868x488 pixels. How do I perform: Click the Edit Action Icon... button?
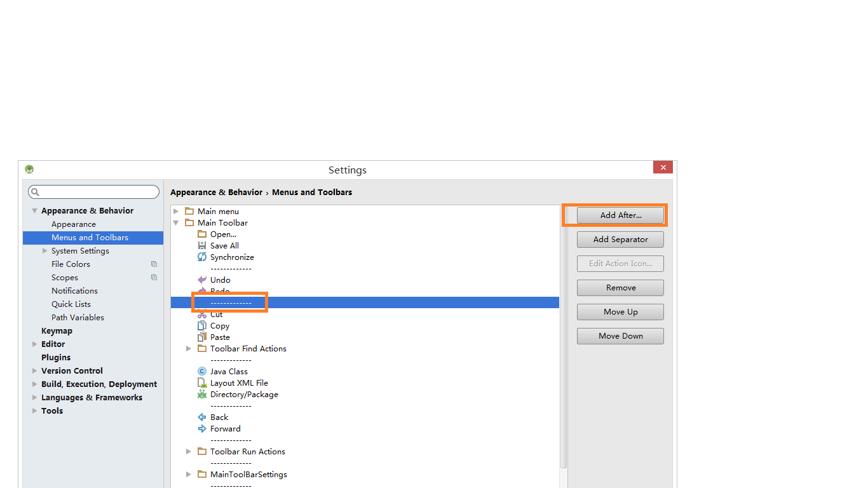pos(620,264)
